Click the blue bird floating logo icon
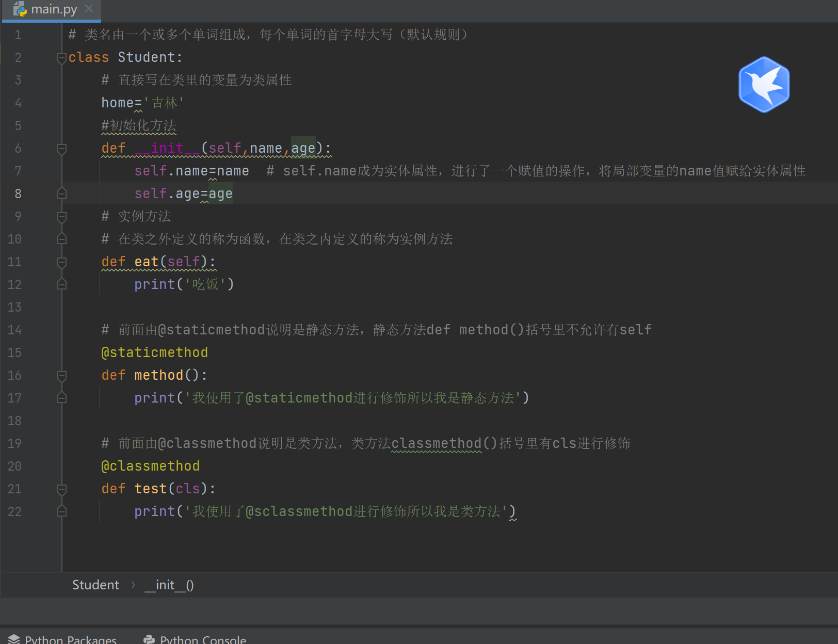 (764, 85)
